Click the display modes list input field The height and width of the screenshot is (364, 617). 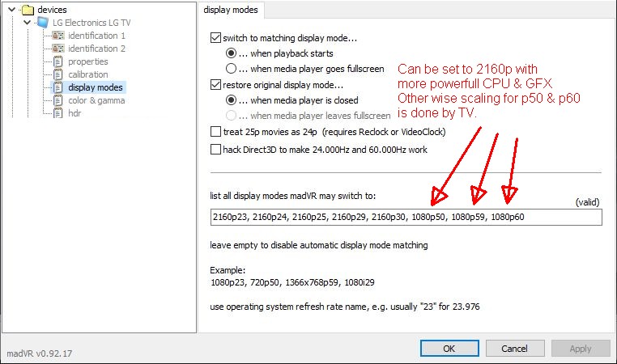click(406, 217)
